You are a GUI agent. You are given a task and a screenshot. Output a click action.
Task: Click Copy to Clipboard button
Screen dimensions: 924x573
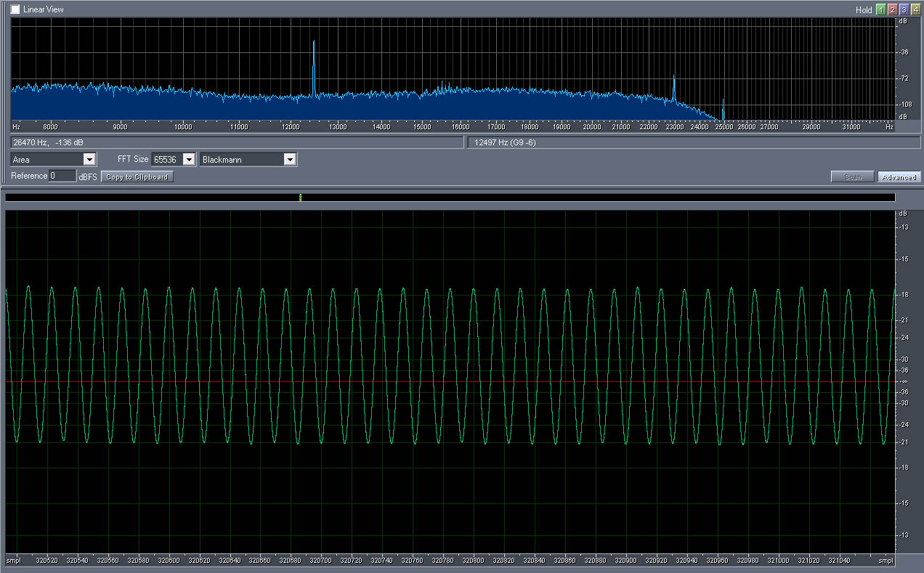click(x=137, y=176)
